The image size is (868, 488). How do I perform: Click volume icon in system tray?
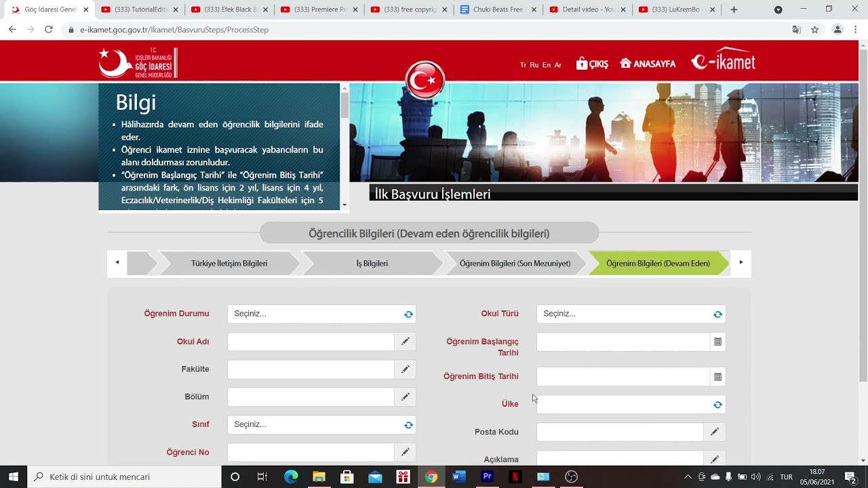(756, 476)
